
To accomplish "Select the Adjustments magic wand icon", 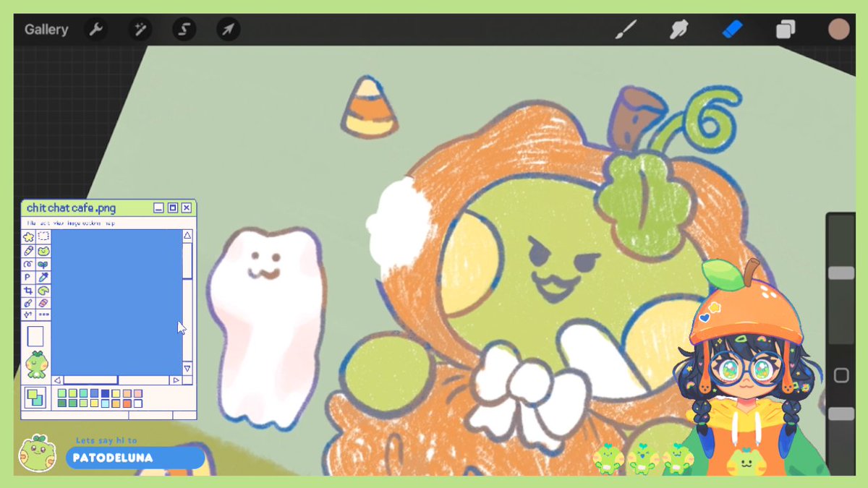I will (x=139, y=29).
